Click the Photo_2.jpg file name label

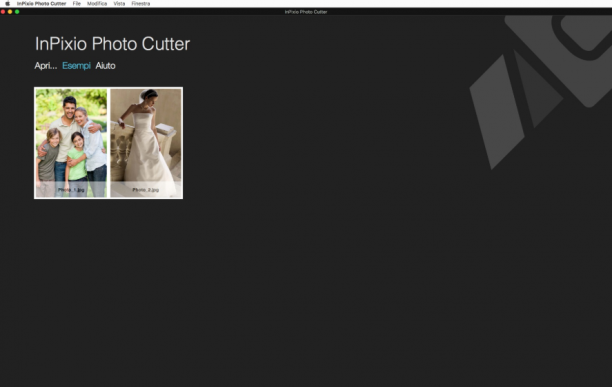coord(146,190)
